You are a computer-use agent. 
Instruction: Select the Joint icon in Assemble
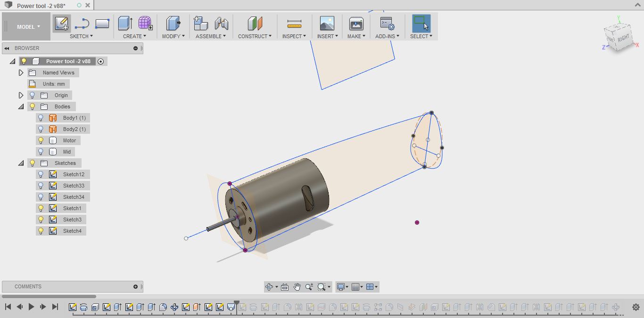click(221, 23)
